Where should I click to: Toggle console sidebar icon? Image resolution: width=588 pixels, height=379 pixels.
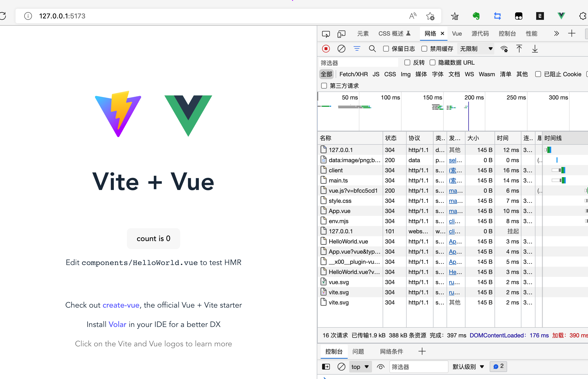point(326,367)
